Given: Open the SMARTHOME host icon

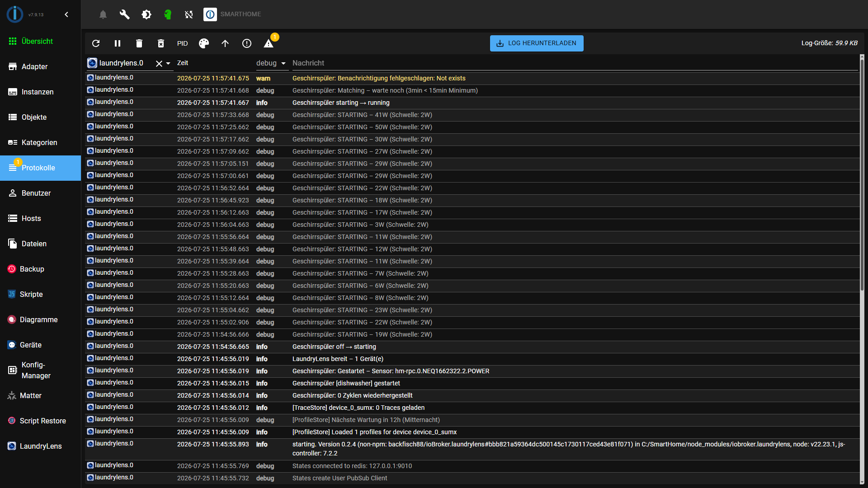Looking at the screenshot, I should coord(210,14).
